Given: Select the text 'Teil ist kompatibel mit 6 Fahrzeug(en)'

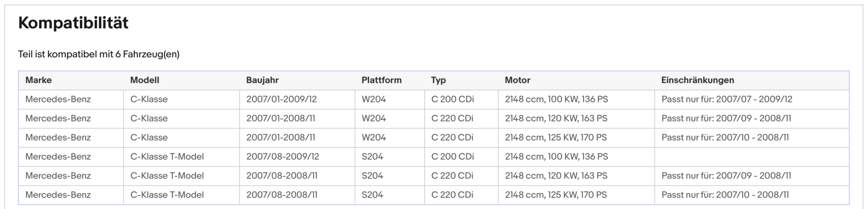Looking at the screenshot, I should click(99, 54).
